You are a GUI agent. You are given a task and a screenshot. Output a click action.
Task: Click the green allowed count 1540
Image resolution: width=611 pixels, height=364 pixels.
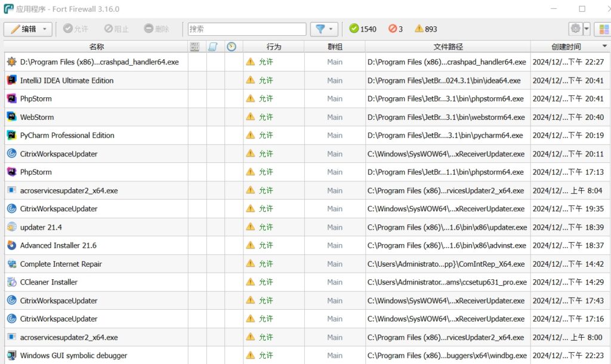pyautogui.click(x=363, y=29)
